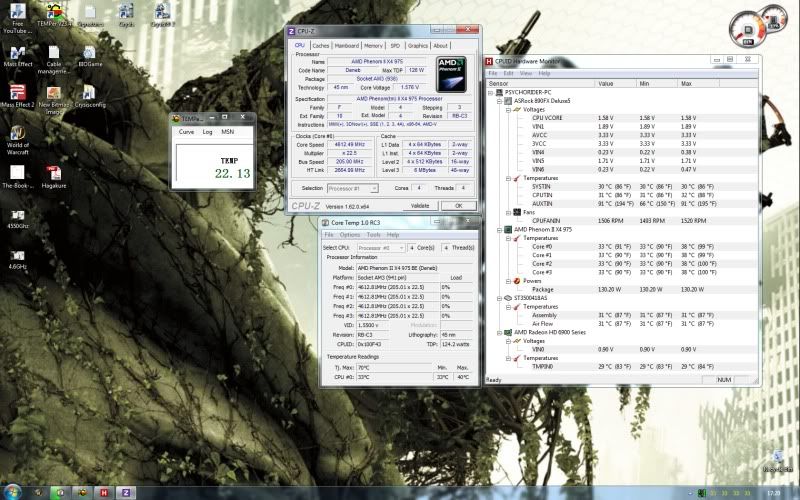Screen dimensions: 800x500
Task: Collapse the PSYCHORIDER-PC tree node
Action: pos(491,92)
